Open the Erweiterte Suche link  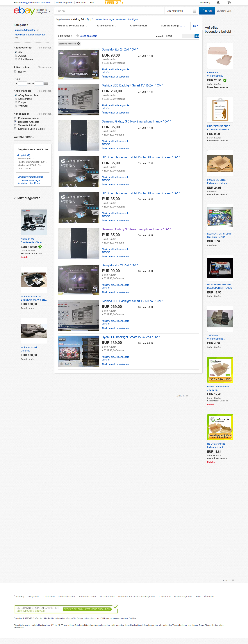click(x=225, y=11)
